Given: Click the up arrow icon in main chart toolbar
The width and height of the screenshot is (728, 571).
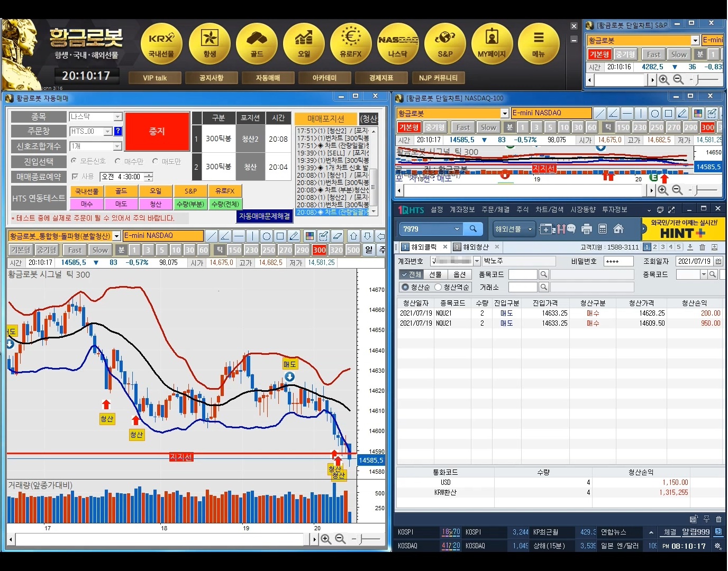Looking at the screenshot, I should [x=353, y=236].
